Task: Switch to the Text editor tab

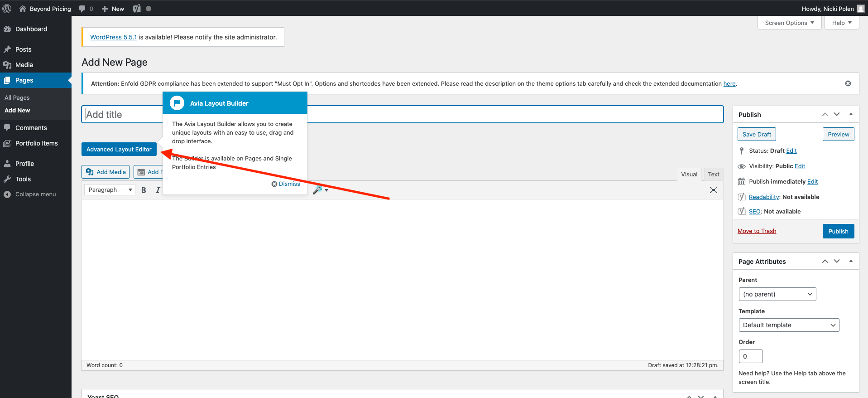Action: [x=714, y=174]
